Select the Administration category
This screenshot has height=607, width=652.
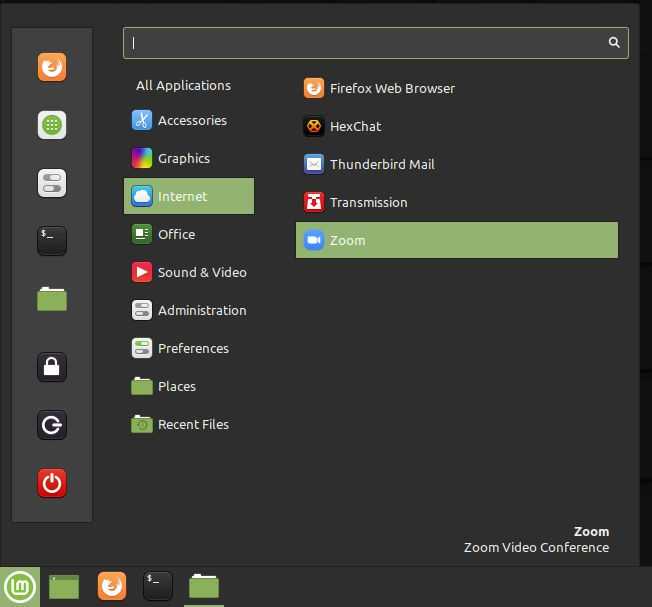pyautogui.click(x=189, y=311)
